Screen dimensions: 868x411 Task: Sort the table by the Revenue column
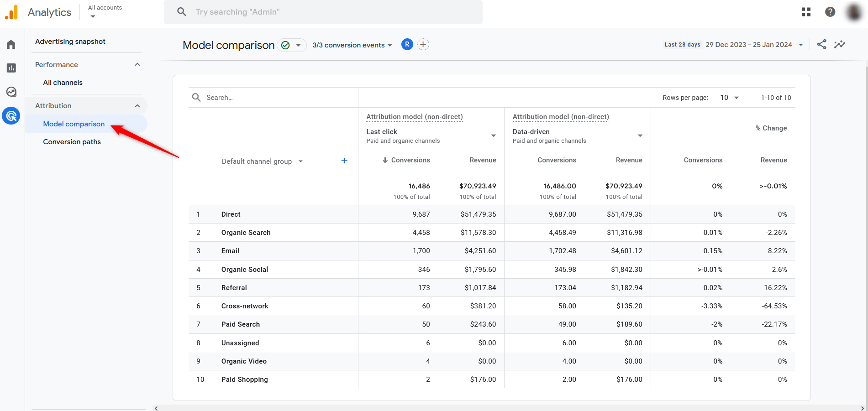483,160
